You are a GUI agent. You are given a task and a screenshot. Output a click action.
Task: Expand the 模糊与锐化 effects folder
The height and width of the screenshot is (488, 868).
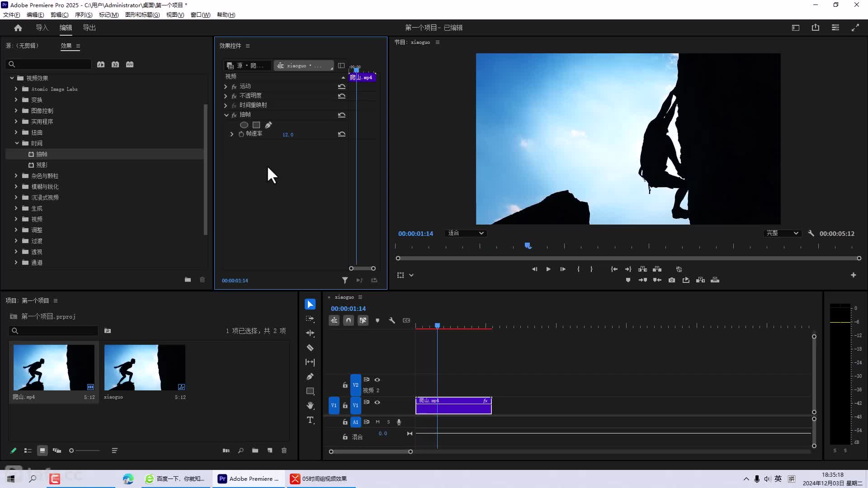tap(16, 187)
